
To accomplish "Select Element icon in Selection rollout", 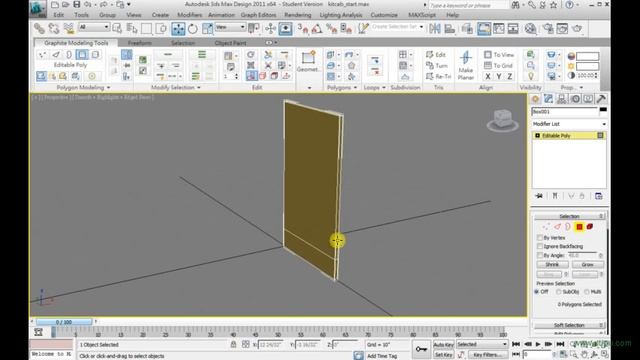I will [x=590, y=227].
